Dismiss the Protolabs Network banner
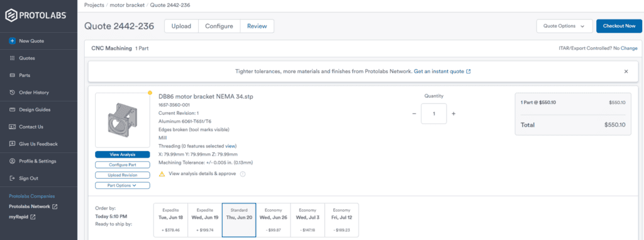644x240 pixels. 626,71
